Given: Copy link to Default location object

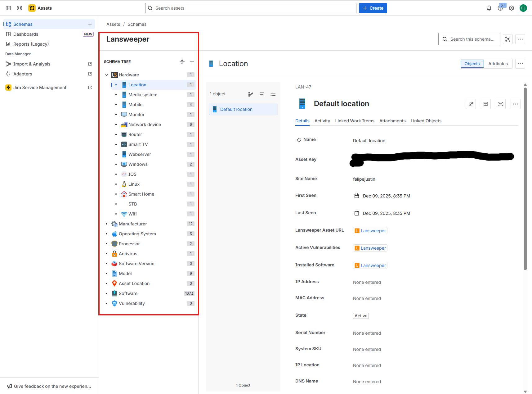Looking at the screenshot, I should 471,104.
